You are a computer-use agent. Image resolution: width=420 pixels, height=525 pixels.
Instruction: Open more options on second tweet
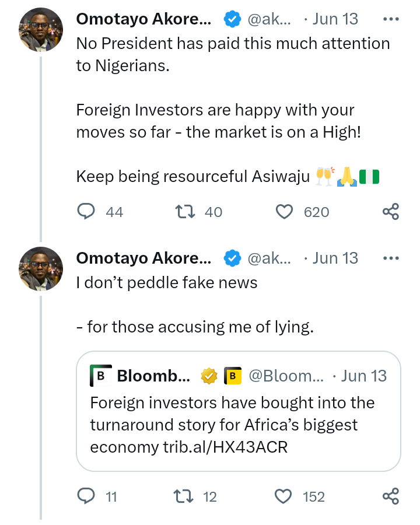(x=390, y=258)
